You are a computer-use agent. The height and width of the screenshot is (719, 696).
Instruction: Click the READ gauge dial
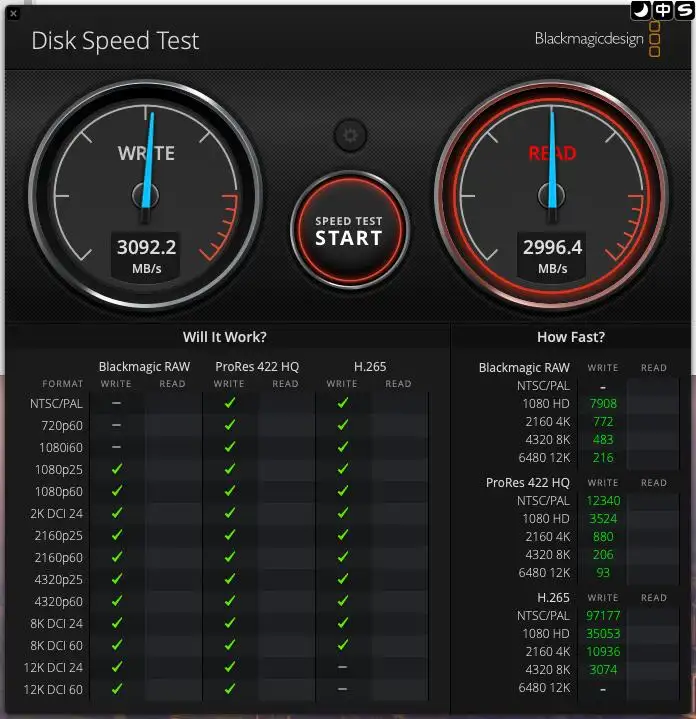pos(552,195)
